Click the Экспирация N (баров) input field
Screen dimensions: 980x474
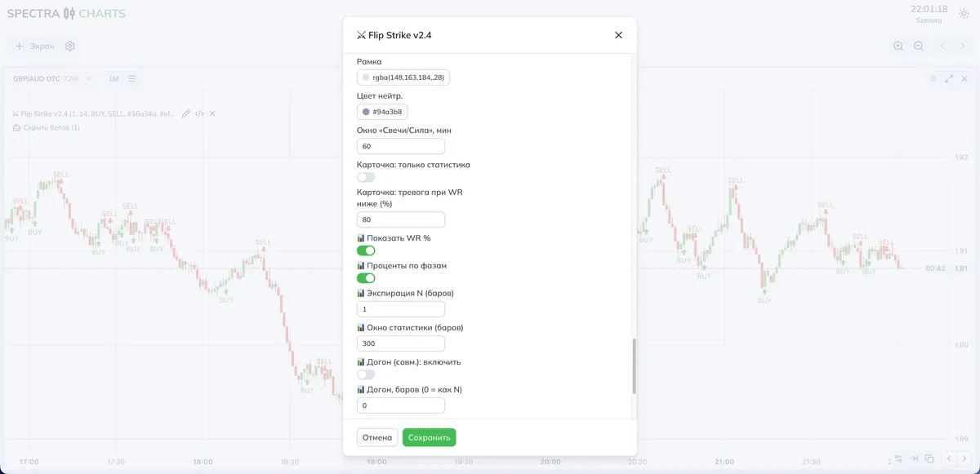401,309
